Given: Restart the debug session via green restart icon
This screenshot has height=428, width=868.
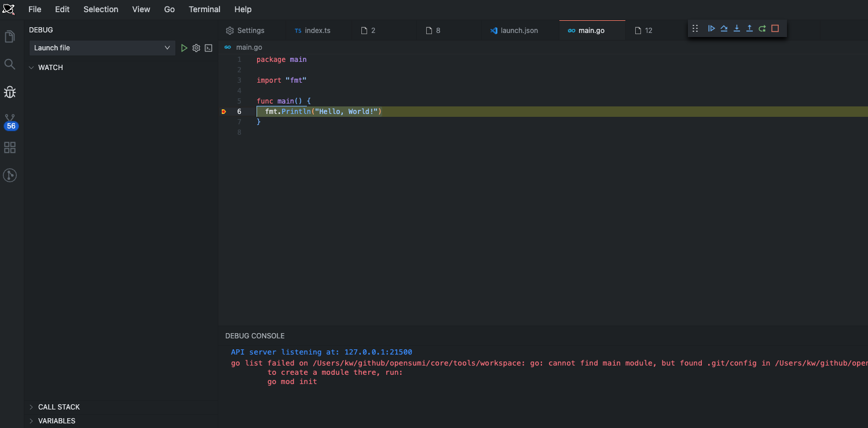Looking at the screenshot, I should coord(762,28).
